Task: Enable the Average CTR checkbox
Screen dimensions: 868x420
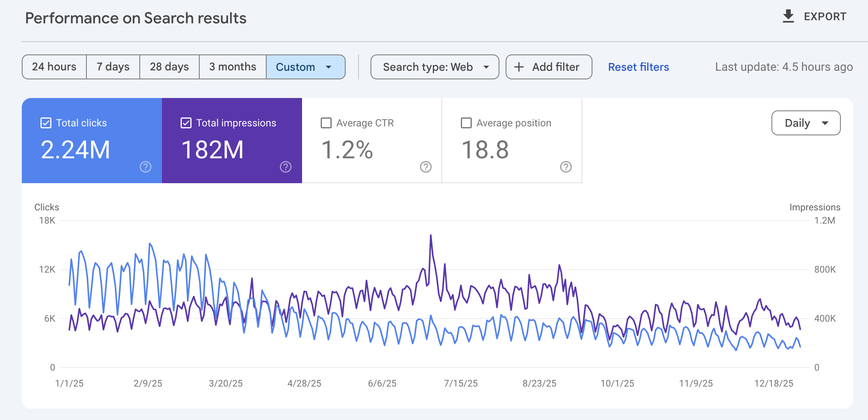Action: [x=326, y=123]
